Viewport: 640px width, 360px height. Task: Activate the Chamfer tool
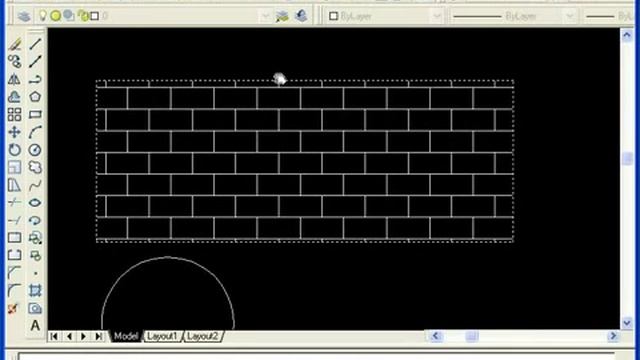tap(15, 273)
